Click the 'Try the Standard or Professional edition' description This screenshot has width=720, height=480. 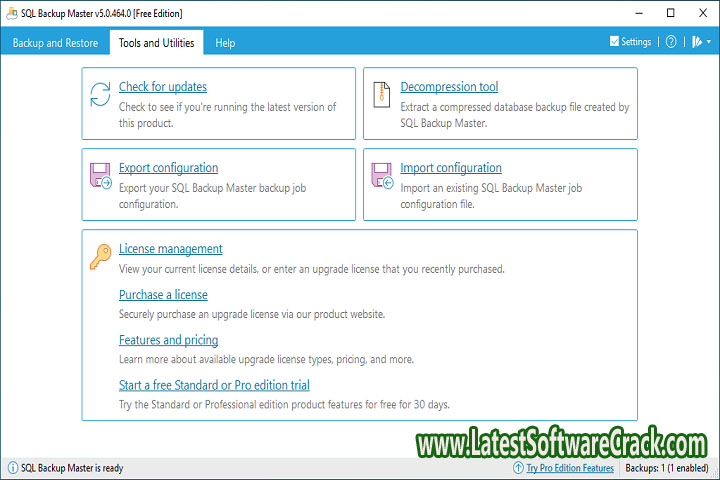click(284, 404)
